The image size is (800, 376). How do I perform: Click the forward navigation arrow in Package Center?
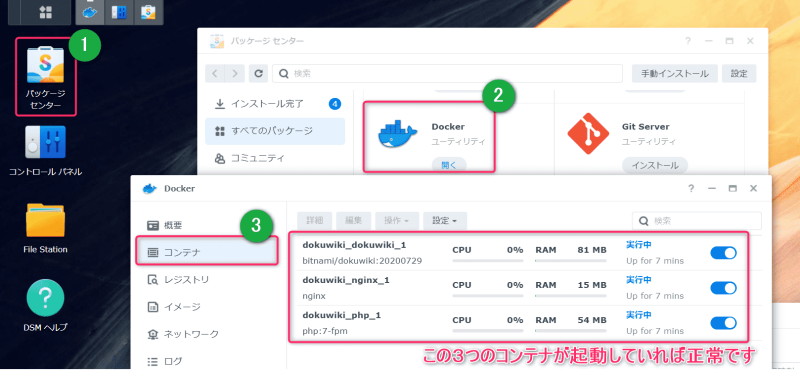tap(235, 73)
